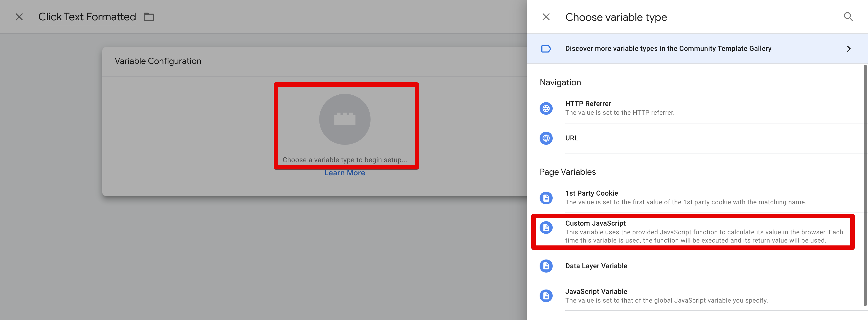The width and height of the screenshot is (868, 320).
Task: Close the Click Text Formatted variable editor
Action: (19, 17)
